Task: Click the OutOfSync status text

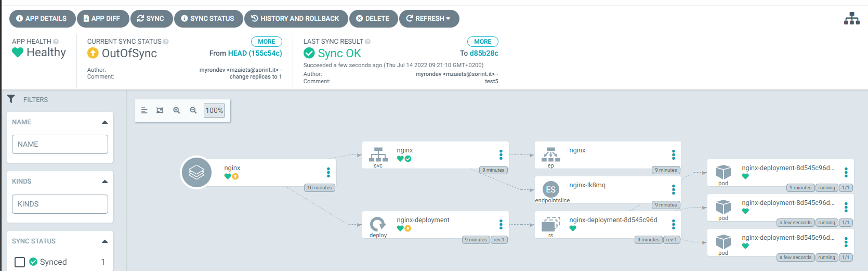Action: 129,53
